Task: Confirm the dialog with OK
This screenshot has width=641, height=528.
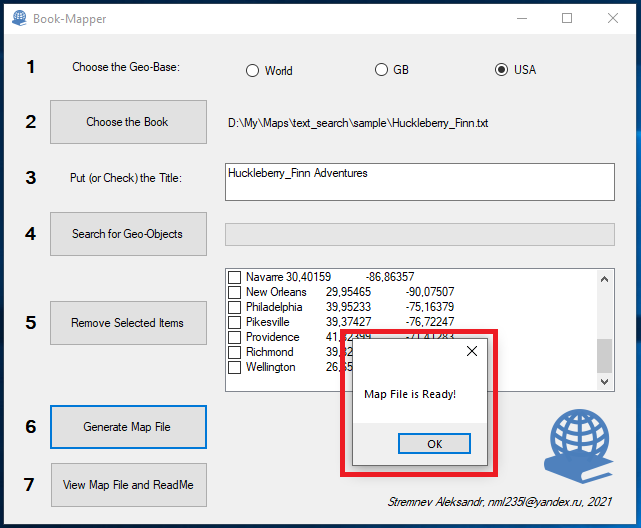Action: coord(434,444)
